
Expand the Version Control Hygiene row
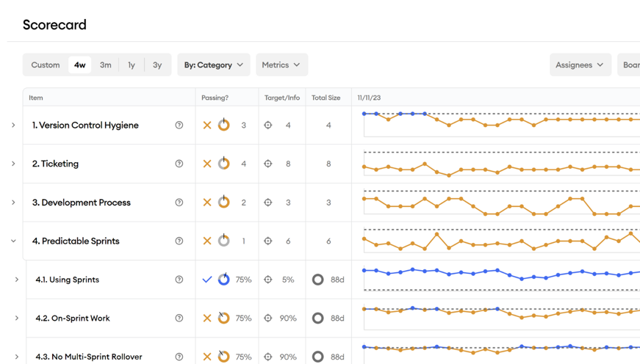13,125
